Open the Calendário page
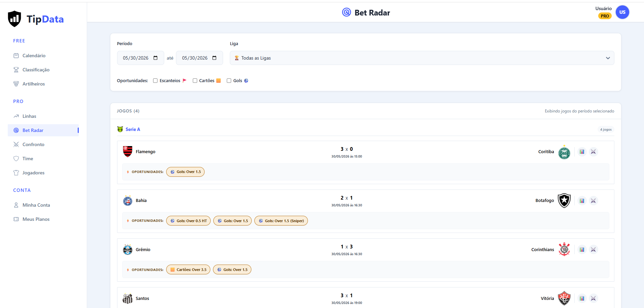This screenshot has height=308, width=644. (x=43, y=56)
